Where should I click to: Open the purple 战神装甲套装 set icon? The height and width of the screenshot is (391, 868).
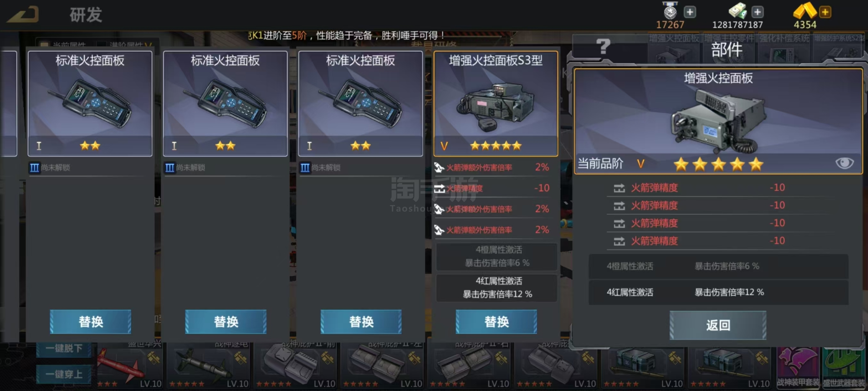click(x=798, y=368)
